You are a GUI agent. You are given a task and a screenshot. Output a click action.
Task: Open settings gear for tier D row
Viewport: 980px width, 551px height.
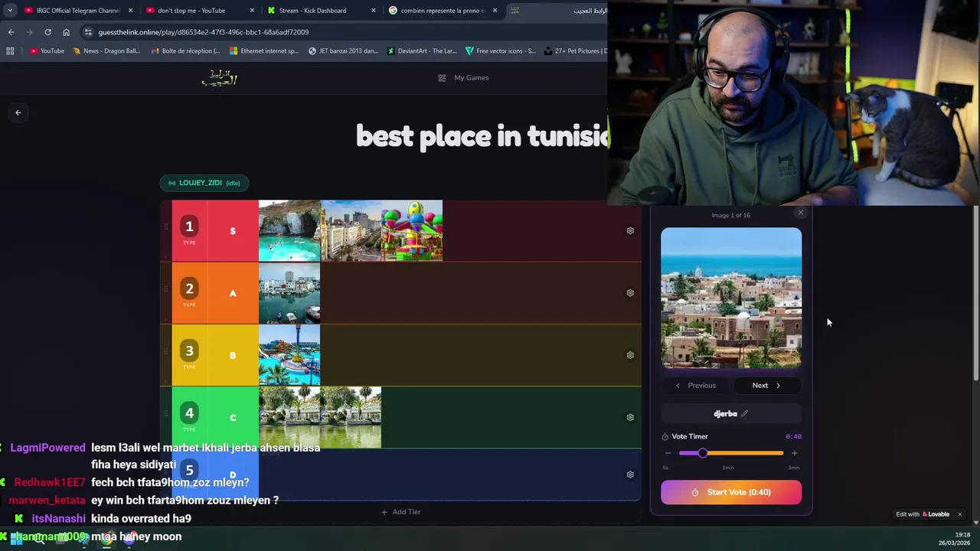pos(630,474)
